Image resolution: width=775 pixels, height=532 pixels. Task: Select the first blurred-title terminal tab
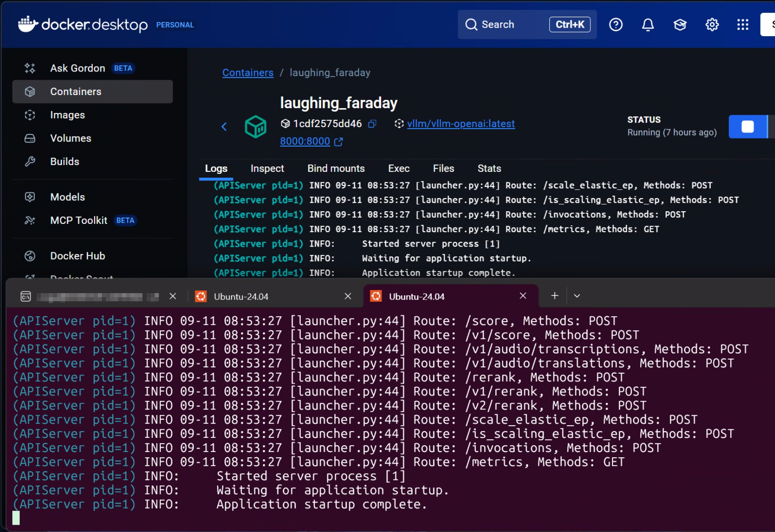pos(98,296)
